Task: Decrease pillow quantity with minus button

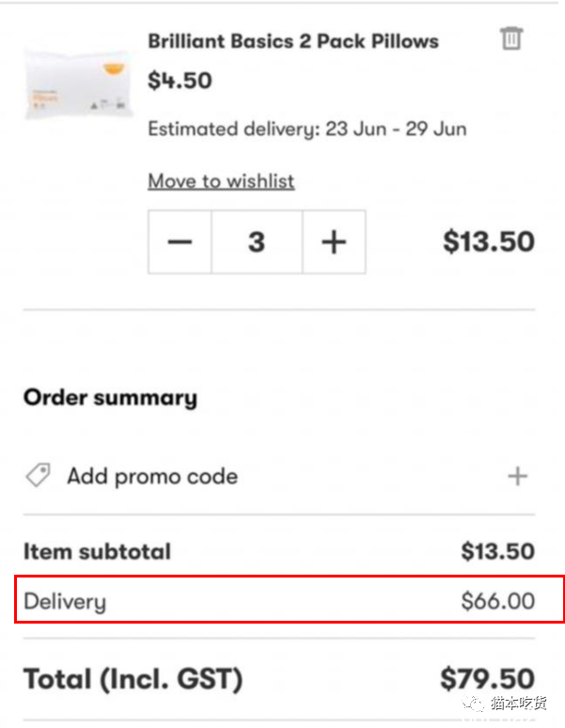Action: click(x=180, y=242)
